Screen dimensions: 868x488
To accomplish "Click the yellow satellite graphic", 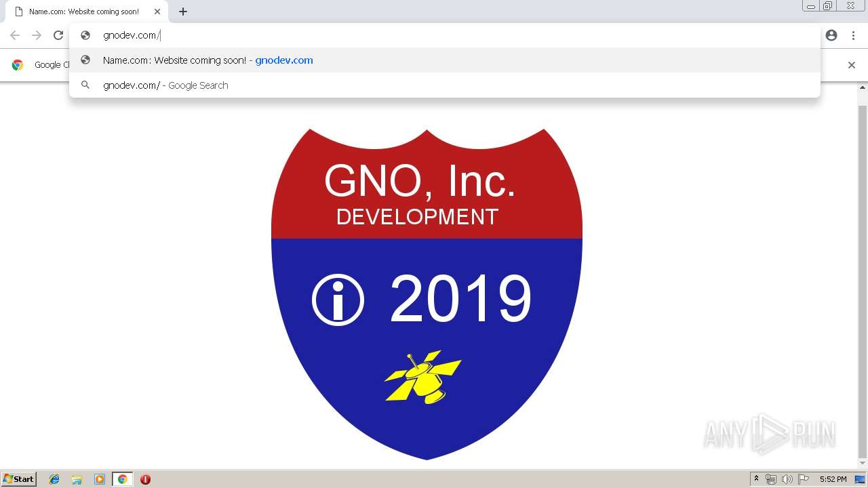I will pyautogui.click(x=423, y=378).
